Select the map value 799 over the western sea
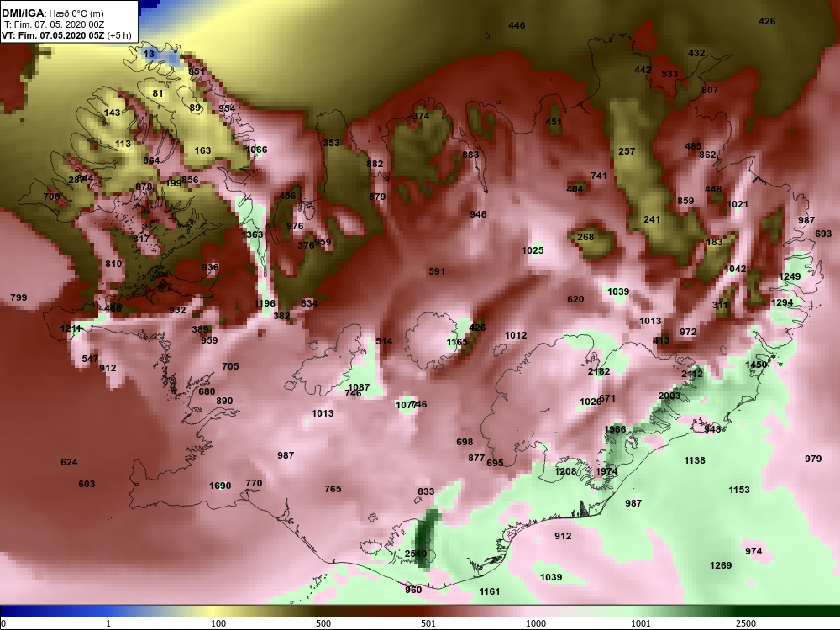840x630 pixels. (18, 297)
